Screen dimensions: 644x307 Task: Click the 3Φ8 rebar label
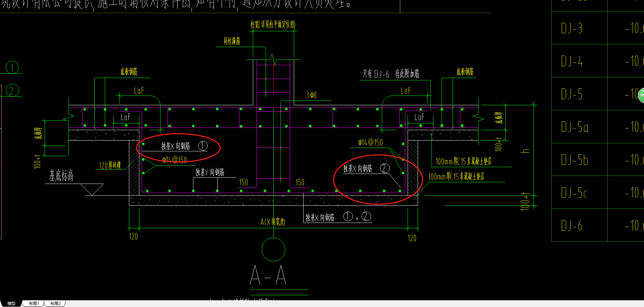coord(311,95)
